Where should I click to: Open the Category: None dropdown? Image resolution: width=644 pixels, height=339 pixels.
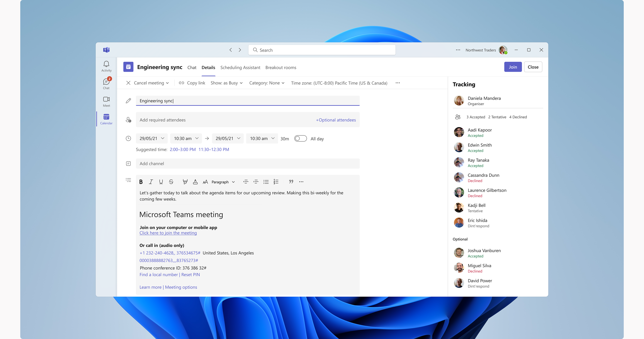click(267, 83)
